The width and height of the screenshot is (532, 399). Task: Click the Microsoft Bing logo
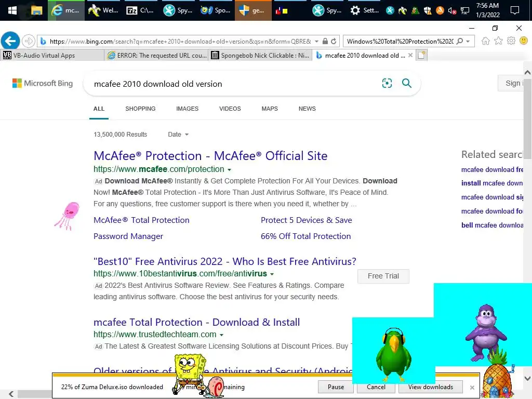(43, 83)
